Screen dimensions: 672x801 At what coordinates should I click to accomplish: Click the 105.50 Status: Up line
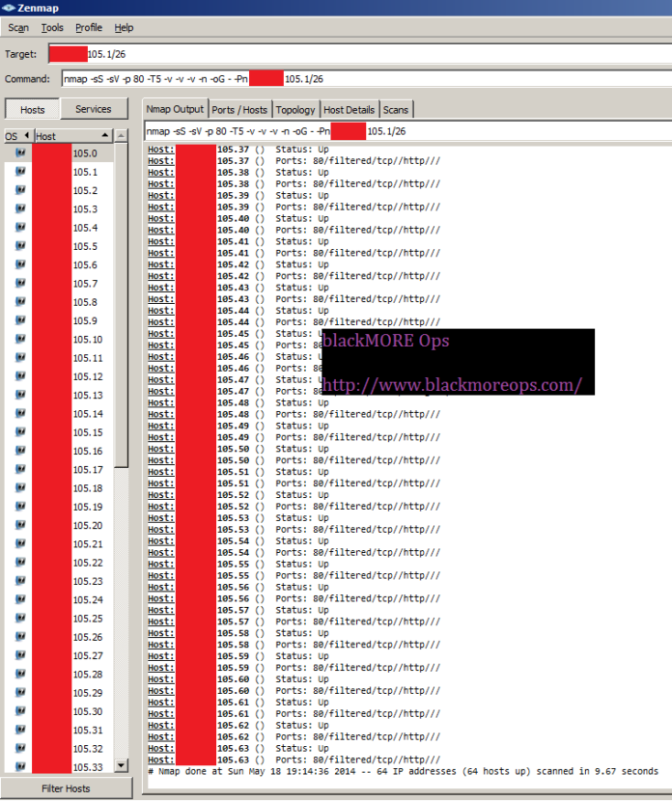pyautogui.click(x=238, y=449)
